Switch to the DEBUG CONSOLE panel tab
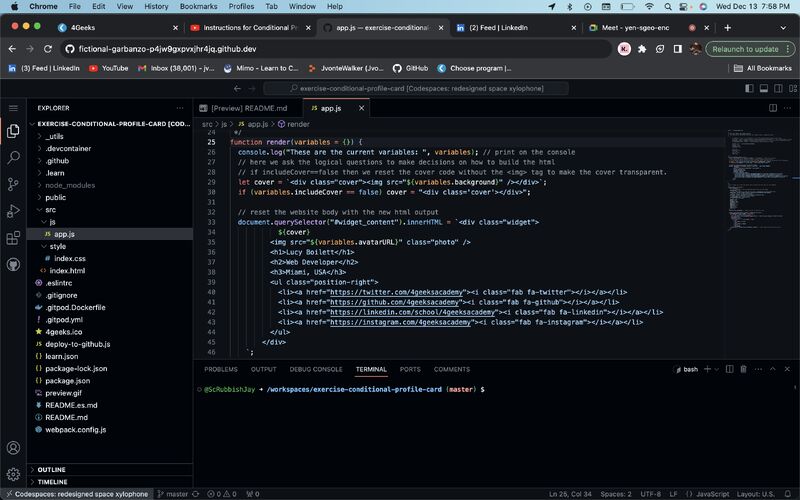This screenshot has height=500, width=800. tap(315, 369)
